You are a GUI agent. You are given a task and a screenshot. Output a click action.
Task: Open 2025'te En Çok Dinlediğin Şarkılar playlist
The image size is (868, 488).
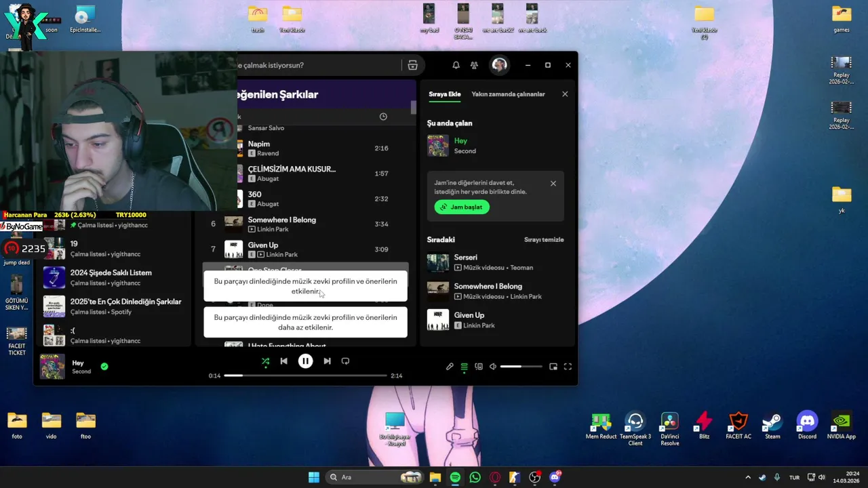click(114, 306)
